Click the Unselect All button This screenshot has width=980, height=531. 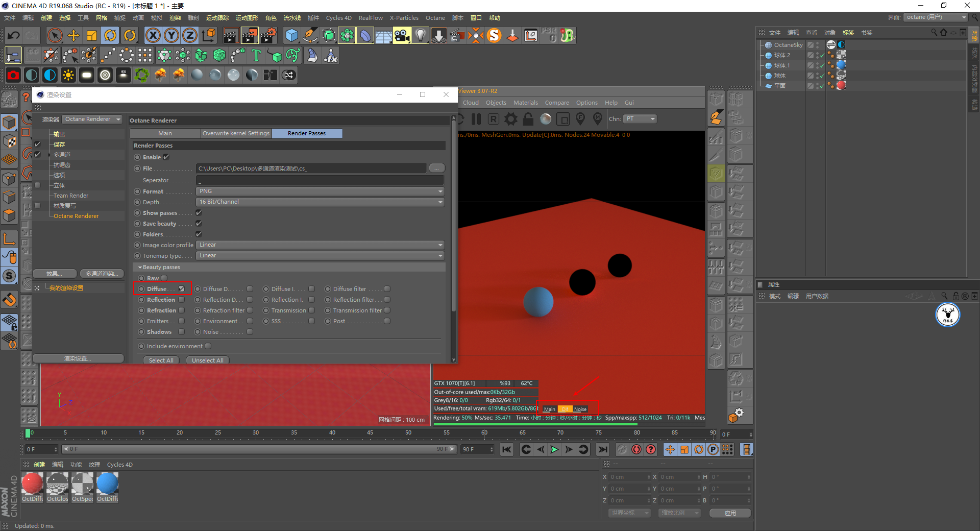(x=207, y=360)
